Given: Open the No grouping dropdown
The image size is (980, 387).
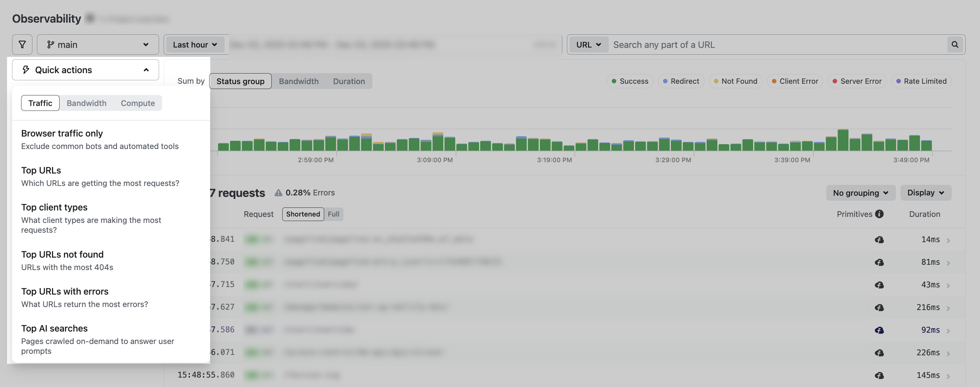Looking at the screenshot, I should click(x=860, y=192).
